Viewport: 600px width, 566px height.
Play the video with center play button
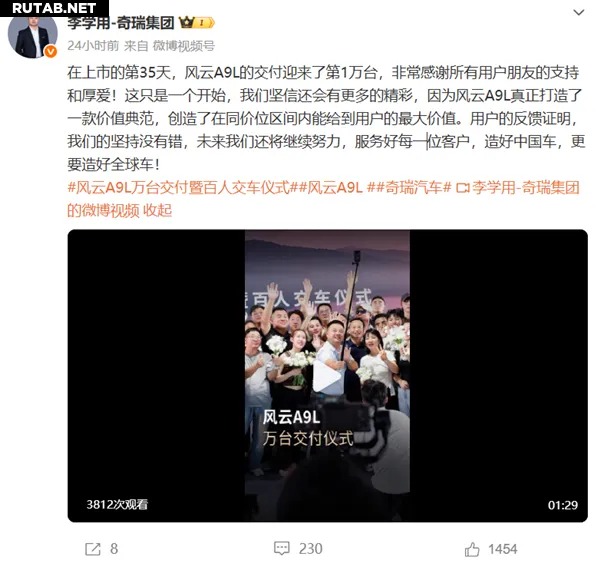click(326, 376)
